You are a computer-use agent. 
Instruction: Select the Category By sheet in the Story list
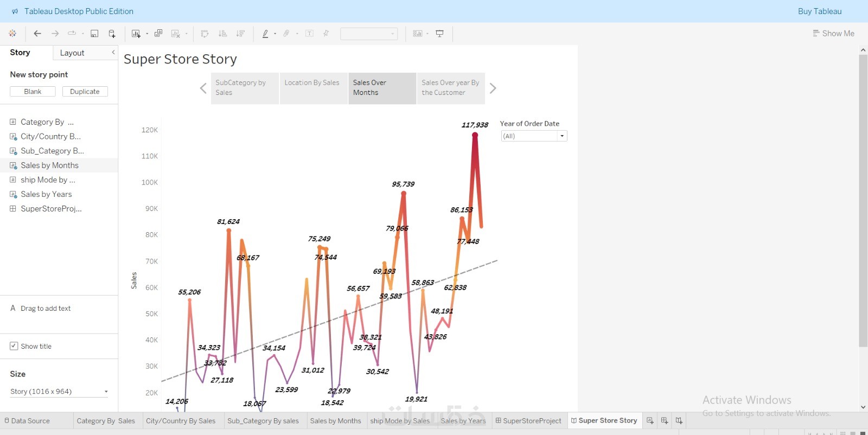(59, 122)
